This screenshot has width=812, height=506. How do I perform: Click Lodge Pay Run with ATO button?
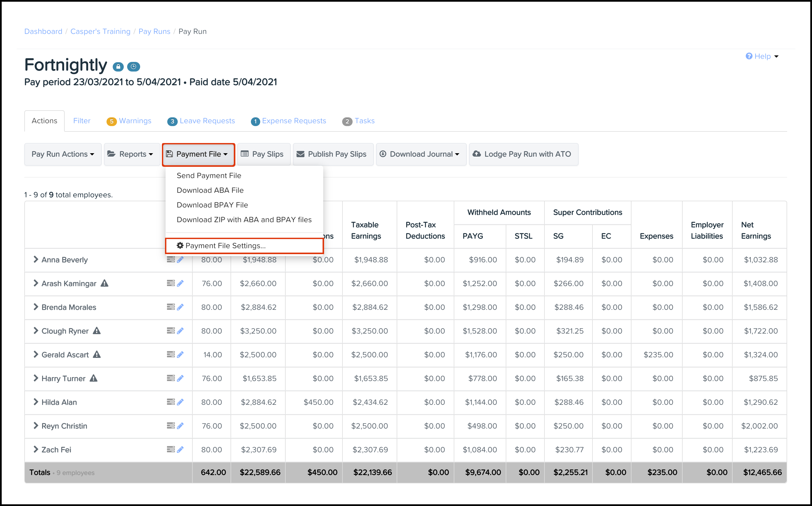[x=523, y=154]
